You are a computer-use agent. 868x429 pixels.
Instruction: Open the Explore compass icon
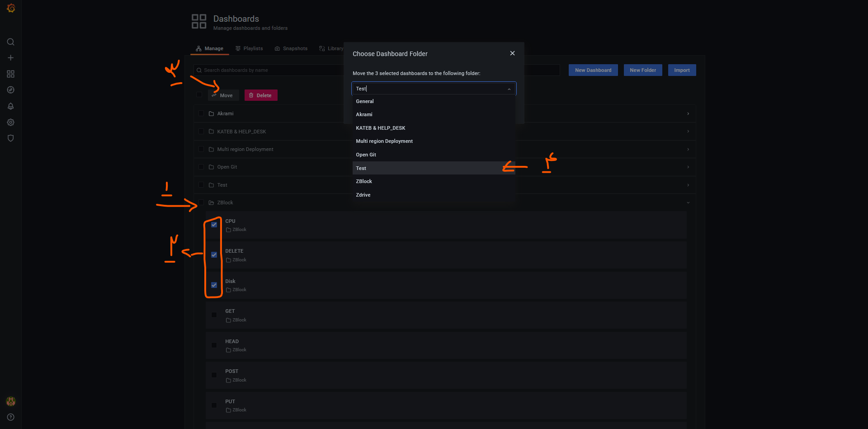coord(11,90)
